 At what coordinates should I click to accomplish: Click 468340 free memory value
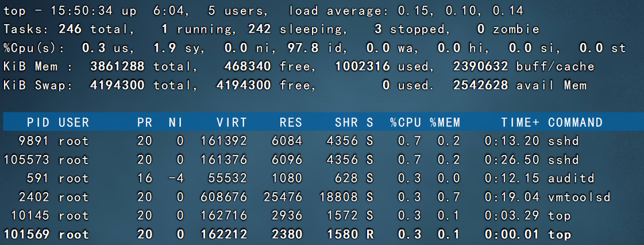248,67
